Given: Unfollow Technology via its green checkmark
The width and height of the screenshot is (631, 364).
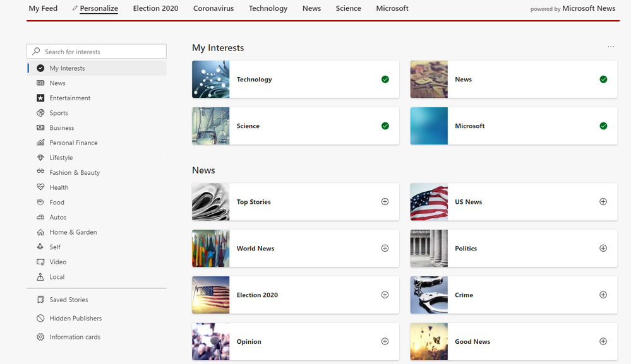Looking at the screenshot, I should pos(385,79).
